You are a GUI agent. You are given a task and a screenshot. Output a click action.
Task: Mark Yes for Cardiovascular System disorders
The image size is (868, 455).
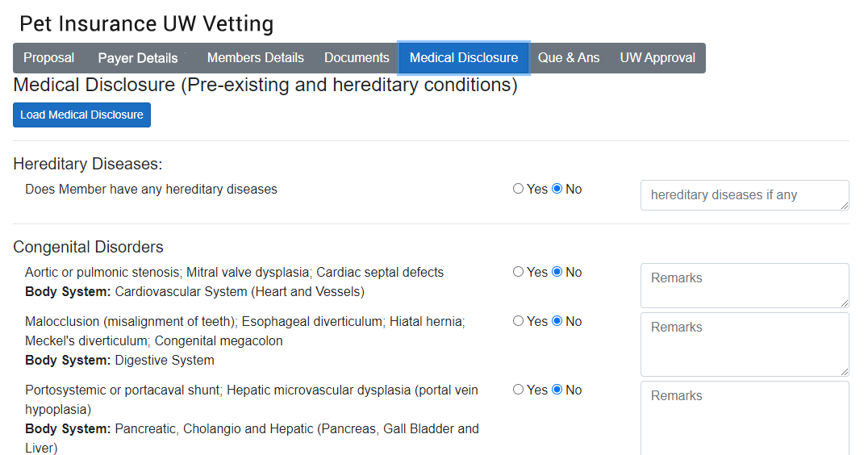518,272
